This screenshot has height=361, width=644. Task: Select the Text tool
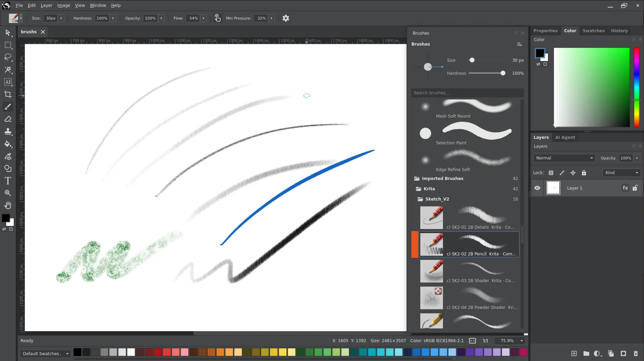click(8, 181)
